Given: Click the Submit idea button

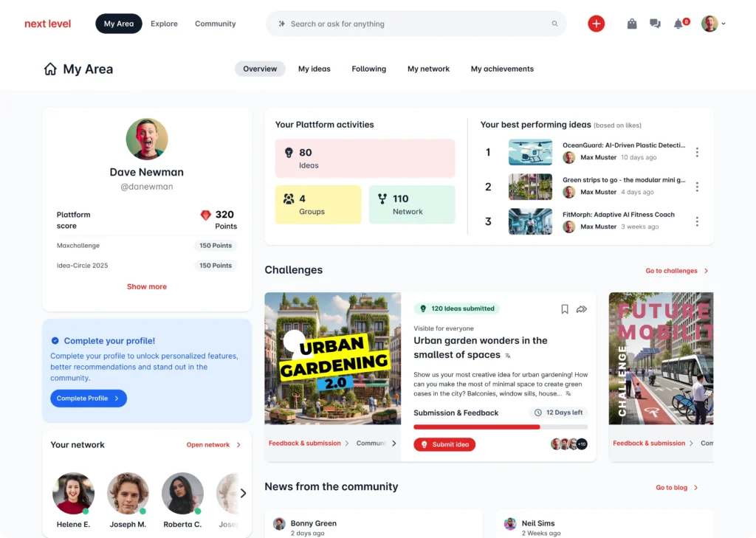Looking at the screenshot, I should 444,445.
